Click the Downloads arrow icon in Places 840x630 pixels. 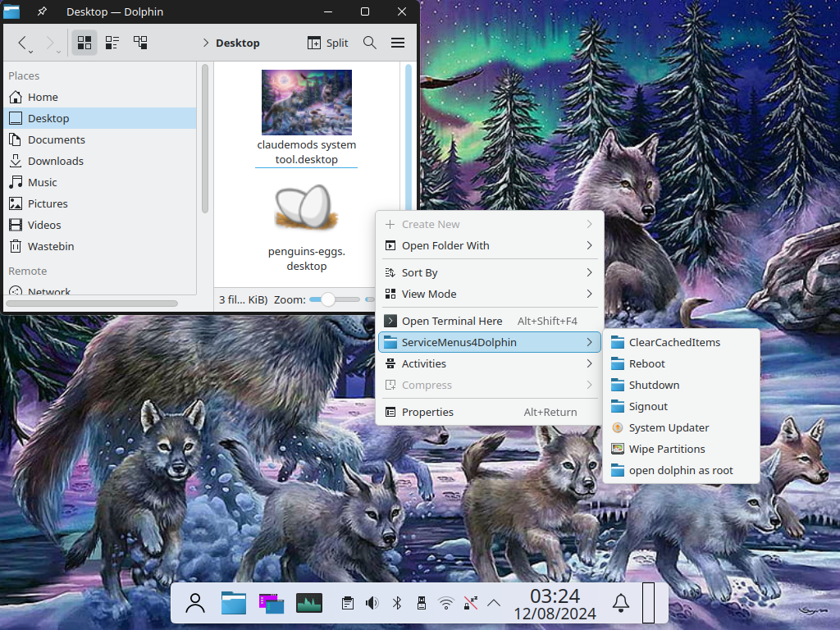click(x=16, y=161)
